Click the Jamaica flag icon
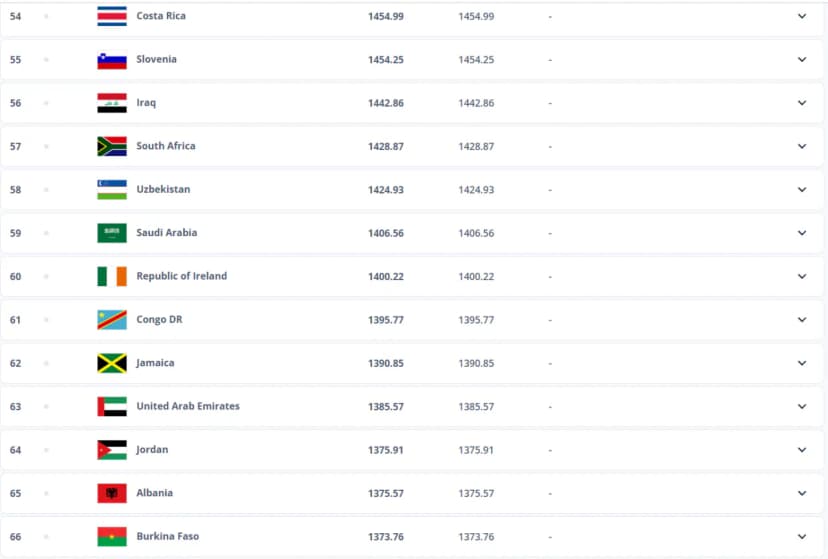Viewport: 828px width, 559px height. pos(112,363)
